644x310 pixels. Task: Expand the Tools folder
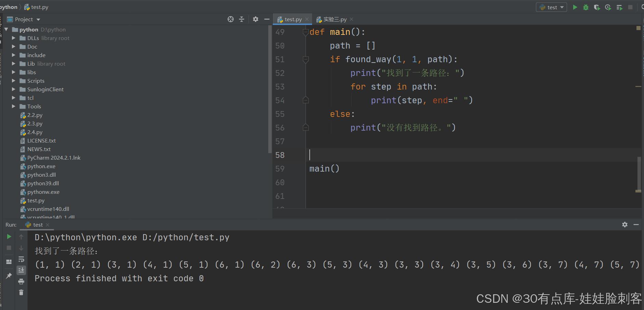[x=14, y=106]
